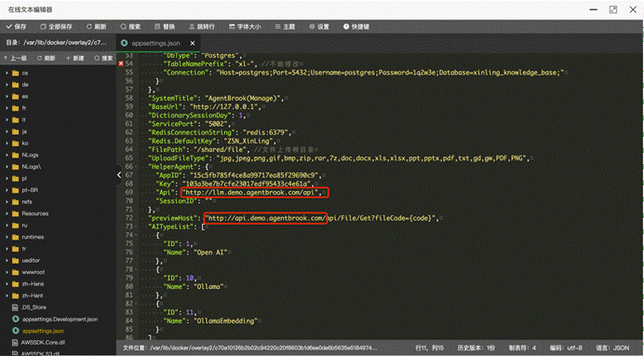Click the pt-BR folder icon
Image resolution: width=644 pixels, height=356 pixels.
click(16, 190)
